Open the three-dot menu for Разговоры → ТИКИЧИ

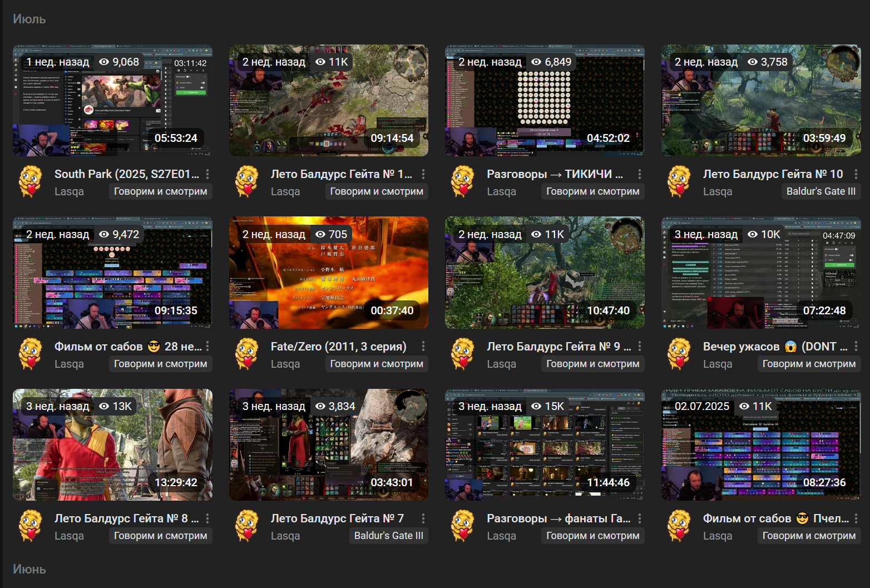640,174
